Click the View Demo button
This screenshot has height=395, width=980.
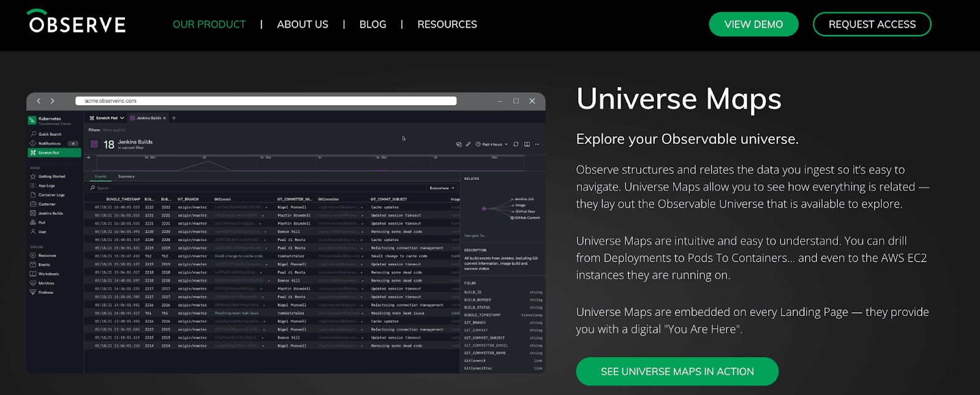pyautogui.click(x=753, y=24)
